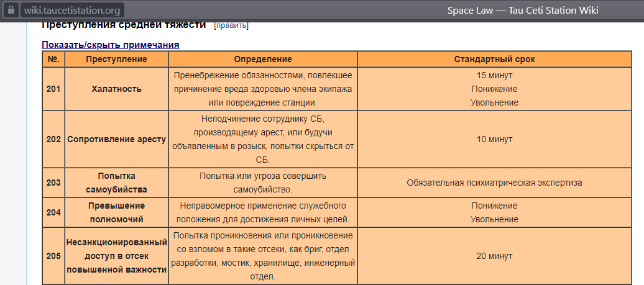
Task: Open the "править" edit link beside the heading
Action: pos(231,25)
